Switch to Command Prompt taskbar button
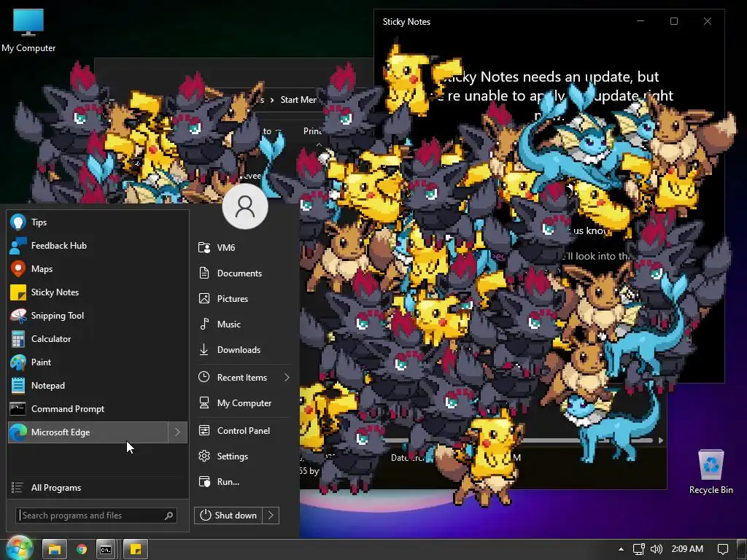The width and height of the screenshot is (747, 560). (106, 549)
